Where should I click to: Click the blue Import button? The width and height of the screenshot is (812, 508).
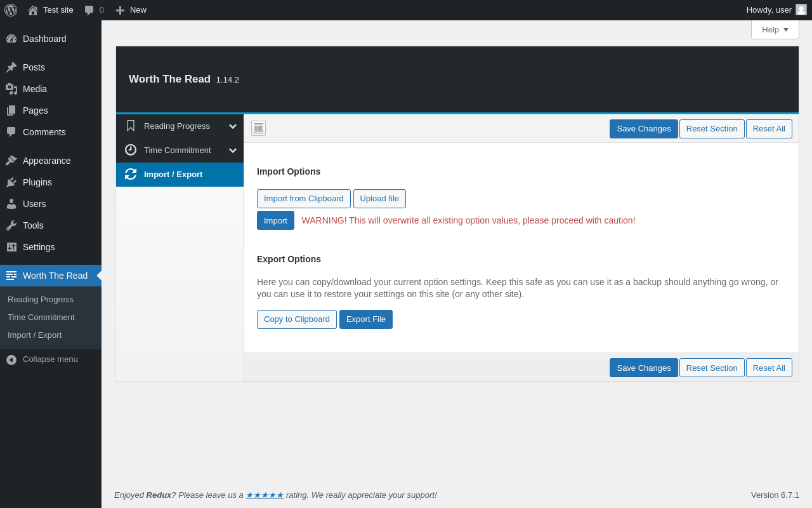click(x=275, y=220)
